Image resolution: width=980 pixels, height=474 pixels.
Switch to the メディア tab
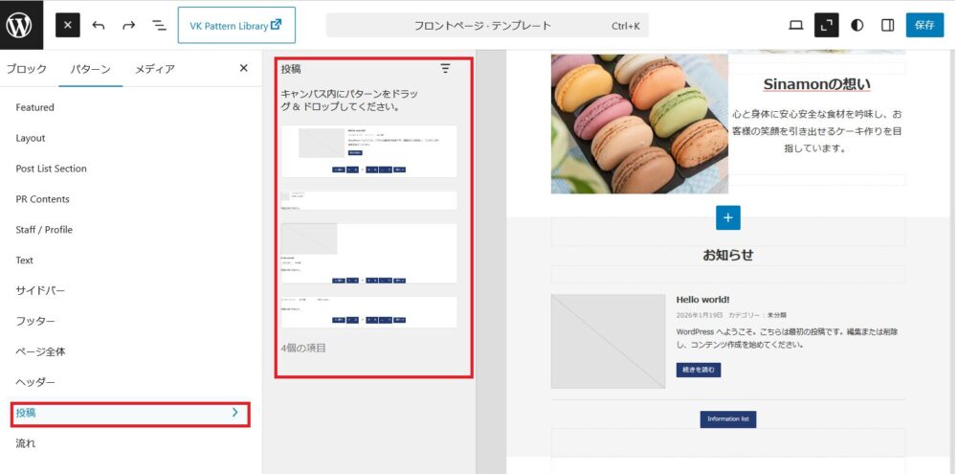[154, 69]
